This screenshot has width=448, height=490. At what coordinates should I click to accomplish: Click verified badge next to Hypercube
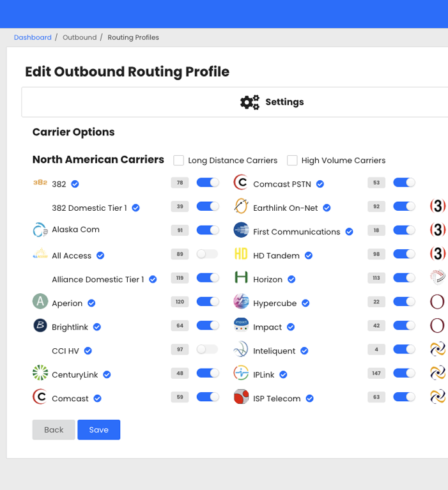point(305,303)
